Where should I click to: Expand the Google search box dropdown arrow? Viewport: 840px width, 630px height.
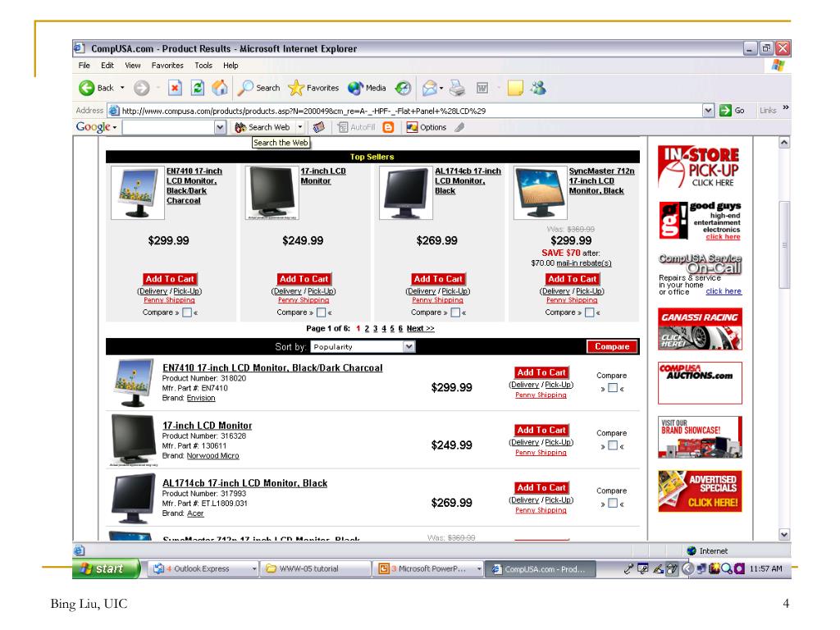[x=220, y=127]
